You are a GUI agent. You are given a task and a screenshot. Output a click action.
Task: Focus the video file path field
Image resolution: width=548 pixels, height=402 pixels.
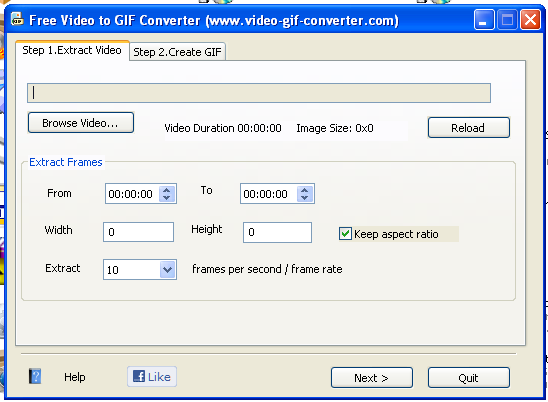point(259,93)
